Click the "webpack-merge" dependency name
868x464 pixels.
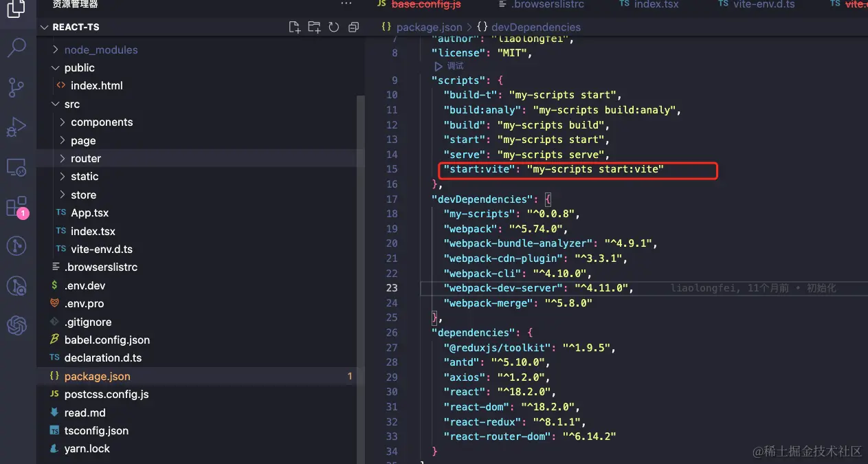[488, 303]
